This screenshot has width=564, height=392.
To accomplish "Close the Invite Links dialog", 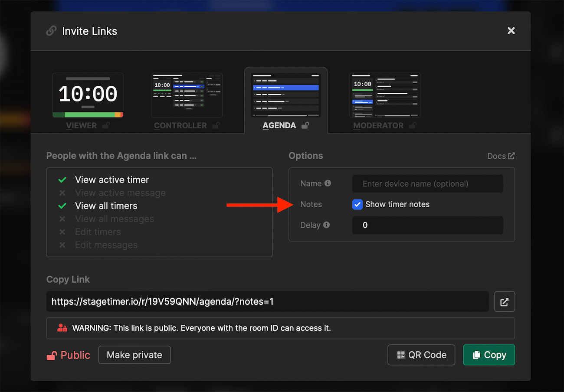I will point(511,31).
